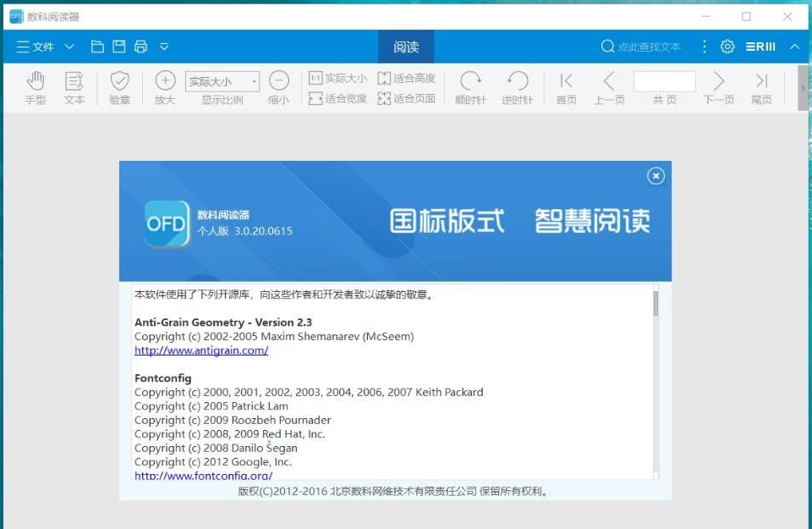Viewport: 812px width, 529px height.
Task: Click the 'Fontconfig' heading text
Action: [x=163, y=378]
